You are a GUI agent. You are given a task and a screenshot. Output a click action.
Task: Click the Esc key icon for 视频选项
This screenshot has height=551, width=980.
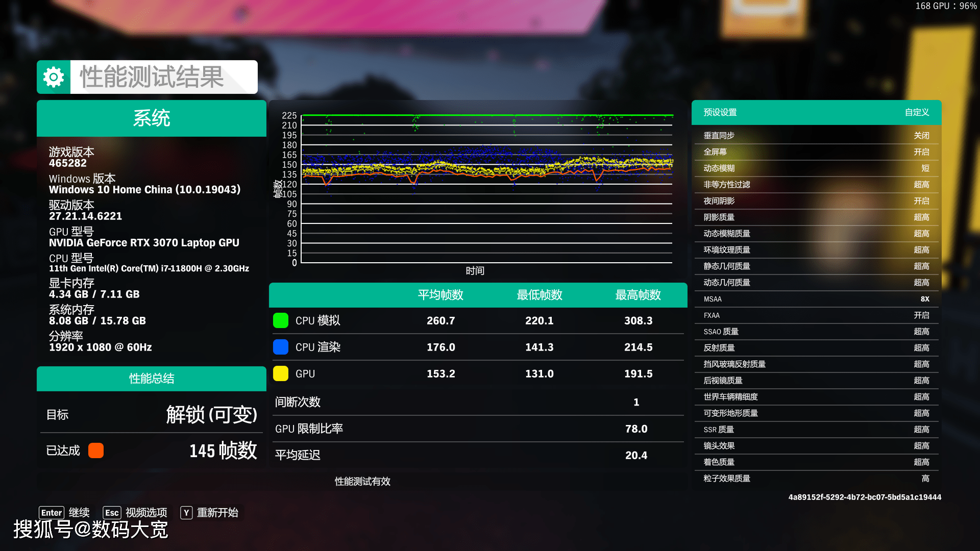[x=112, y=513]
